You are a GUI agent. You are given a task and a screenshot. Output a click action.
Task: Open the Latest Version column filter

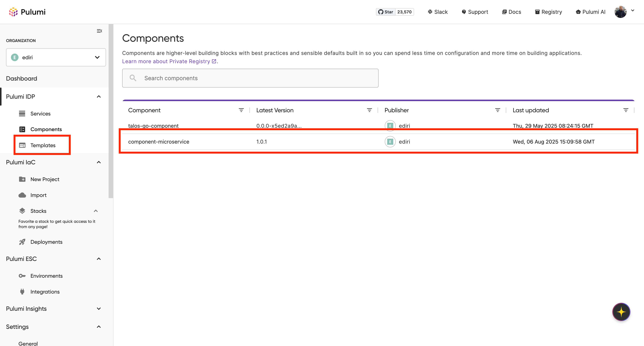370,110
